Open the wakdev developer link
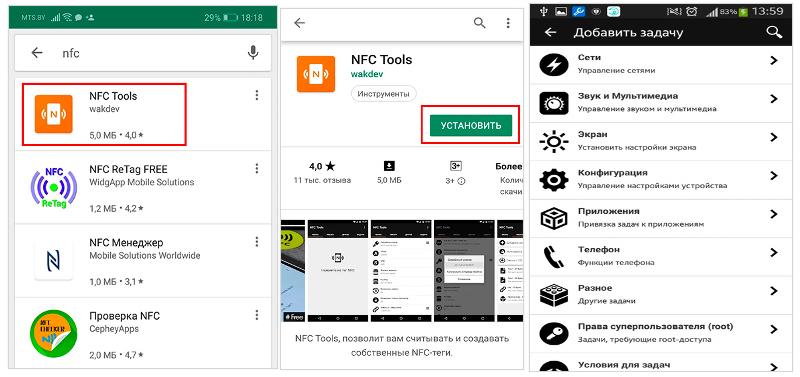Screen dimensions: 800x377 (367, 74)
